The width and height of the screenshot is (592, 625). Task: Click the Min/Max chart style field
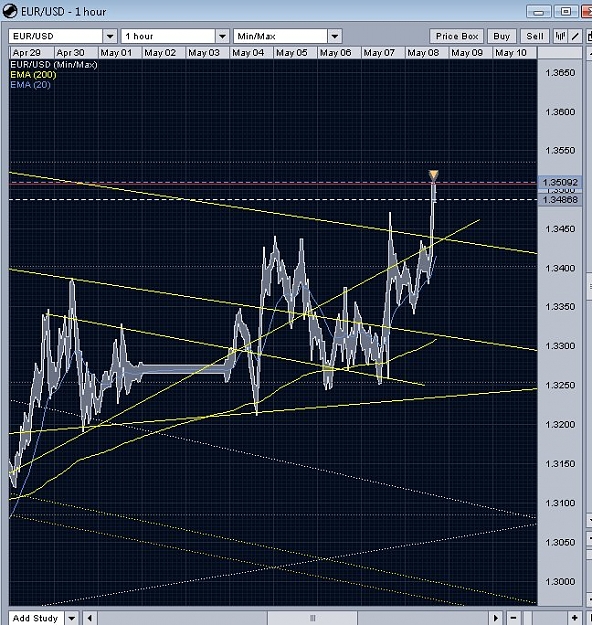click(281, 36)
